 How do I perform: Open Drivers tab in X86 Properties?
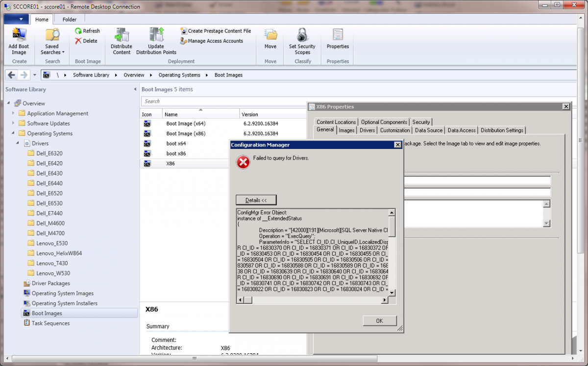pyautogui.click(x=367, y=130)
